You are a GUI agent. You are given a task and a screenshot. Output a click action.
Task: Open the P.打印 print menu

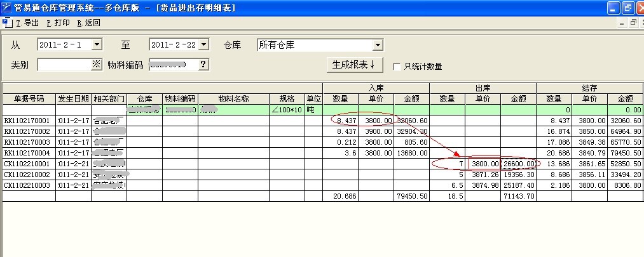pyautogui.click(x=58, y=23)
